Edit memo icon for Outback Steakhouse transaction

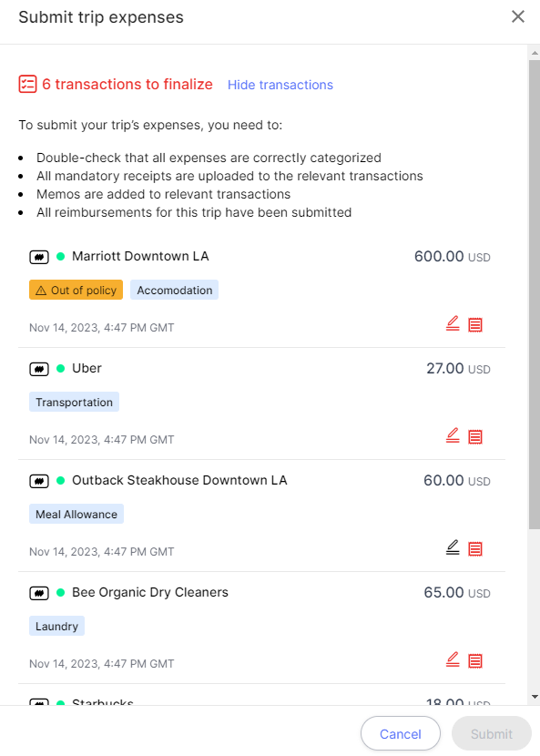coord(453,547)
